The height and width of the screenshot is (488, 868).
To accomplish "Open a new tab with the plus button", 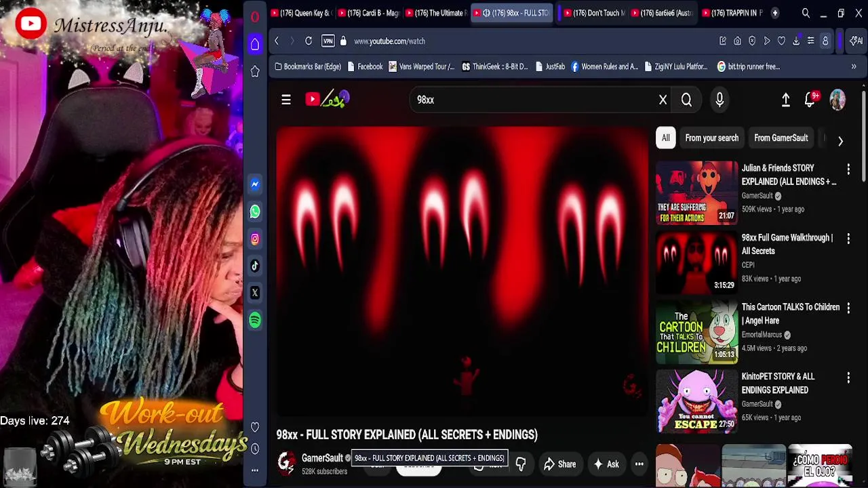I will pyautogui.click(x=775, y=13).
